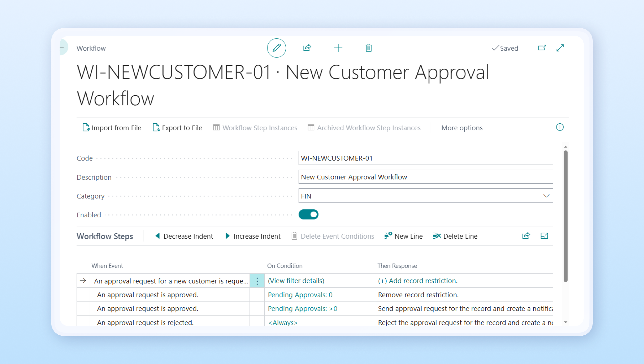
Task: Select the first workflow step row arrow
Action: coord(83,281)
